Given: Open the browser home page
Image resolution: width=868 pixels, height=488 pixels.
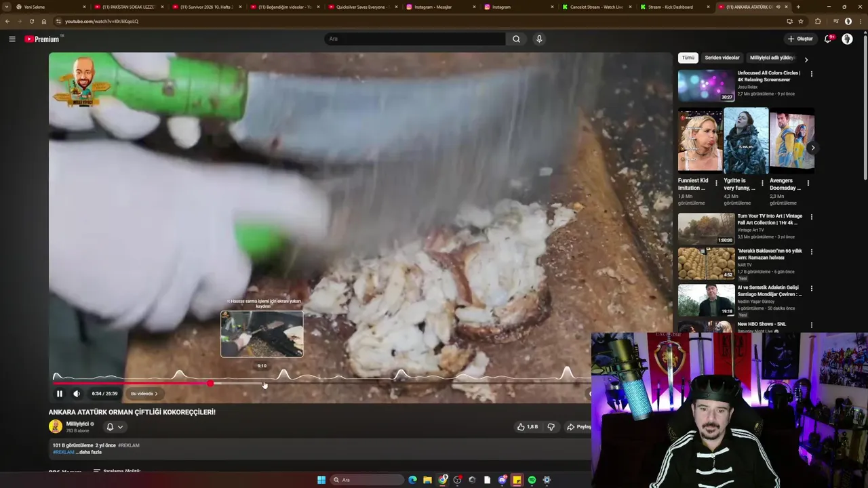Looking at the screenshot, I should [44, 21].
